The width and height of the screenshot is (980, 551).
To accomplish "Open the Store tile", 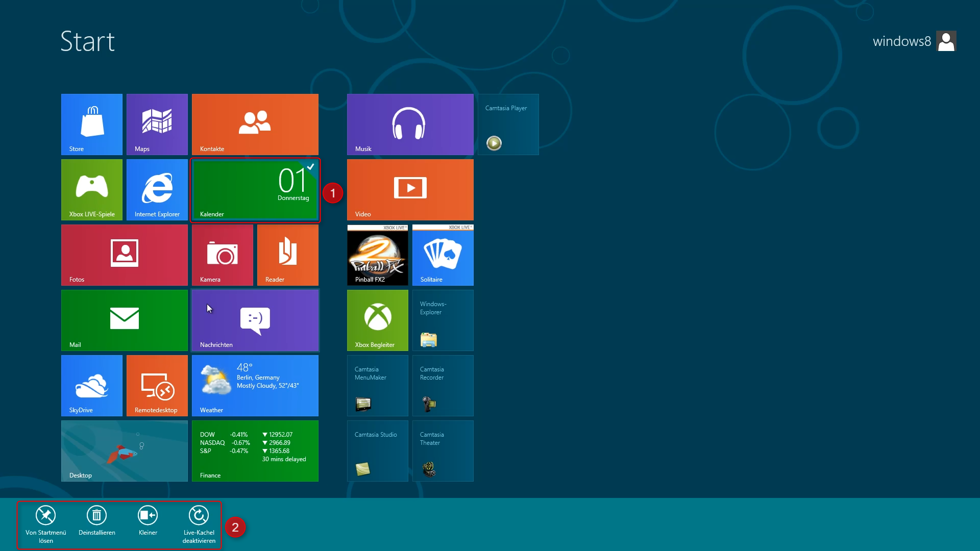I will click(92, 124).
